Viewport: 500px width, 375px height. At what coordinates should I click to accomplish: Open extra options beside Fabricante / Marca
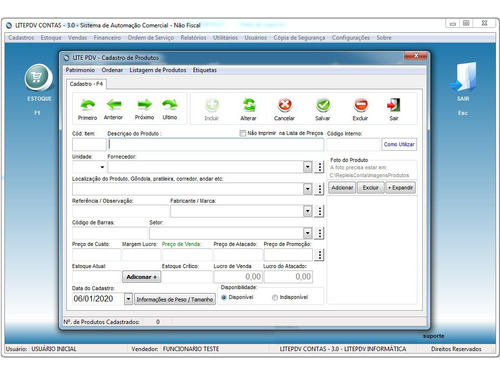pos(319,211)
